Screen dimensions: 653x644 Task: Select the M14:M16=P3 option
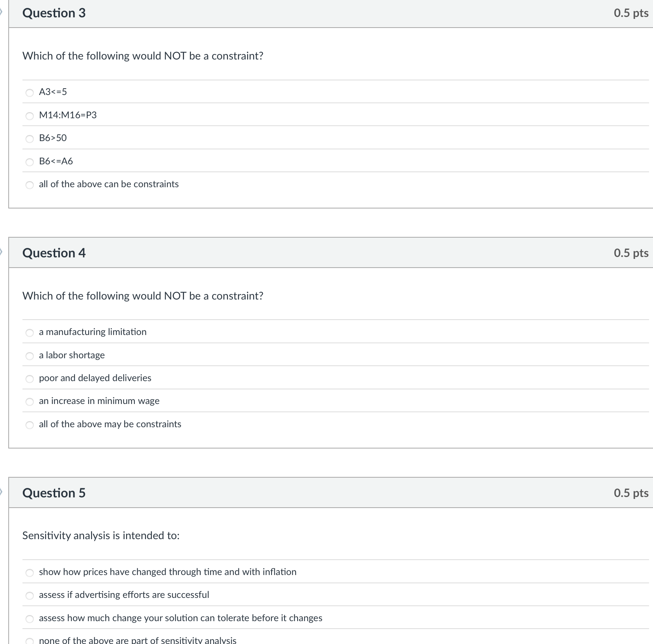[30, 115]
